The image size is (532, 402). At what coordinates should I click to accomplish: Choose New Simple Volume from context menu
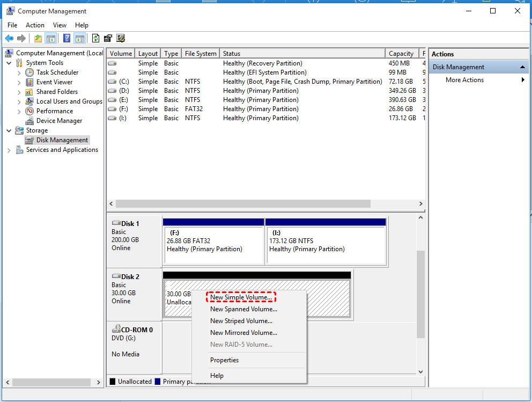coord(241,297)
